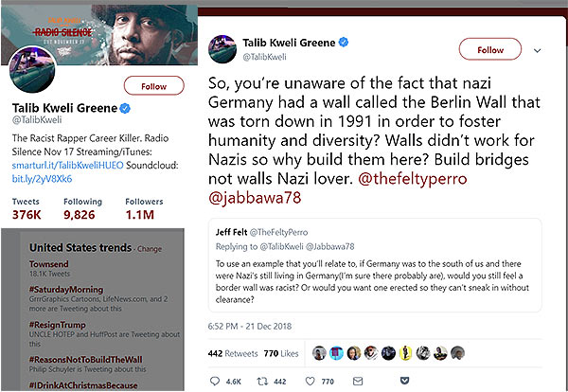Follow Talib Kweli from the tweet header
The width and height of the screenshot is (568, 392).
pos(491,49)
